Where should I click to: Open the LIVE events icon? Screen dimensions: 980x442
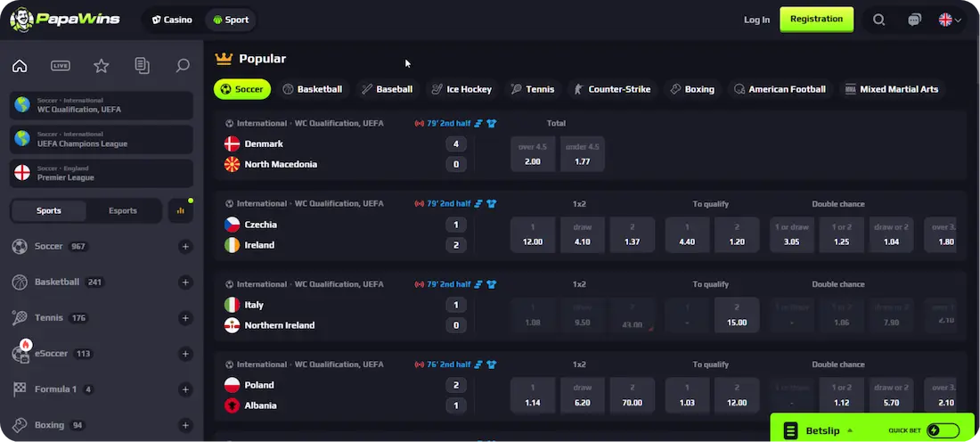[x=61, y=66]
